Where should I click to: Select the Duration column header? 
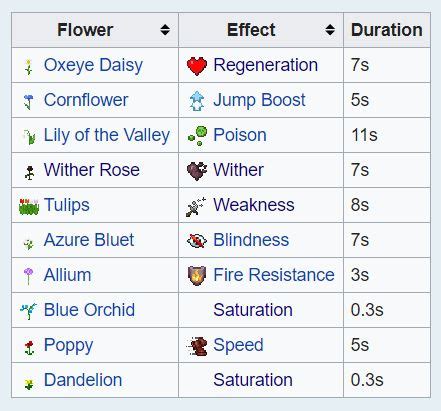point(387,30)
